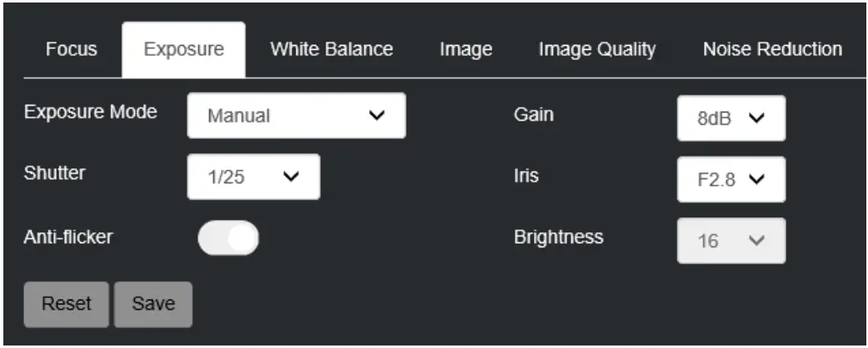This screenshot has width=868, height=348.
Task: Click the Exposure Mode label text
Action: pyautogui.click(x=92, y=112)
